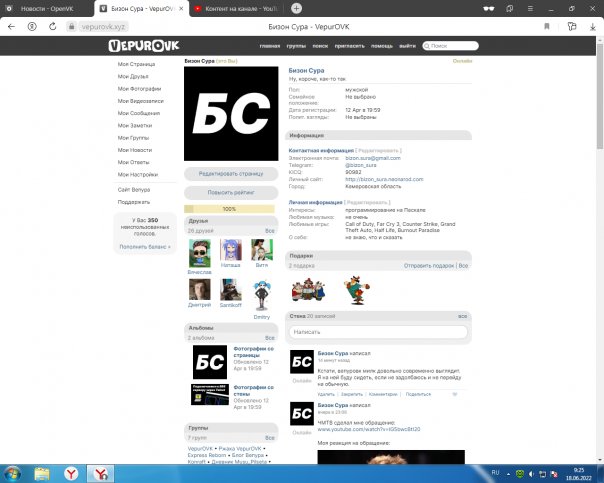This screenshot has width=604, height=483.
Task: Switch to Новости - OpenVK tab
Action: (x=47, y=8)
